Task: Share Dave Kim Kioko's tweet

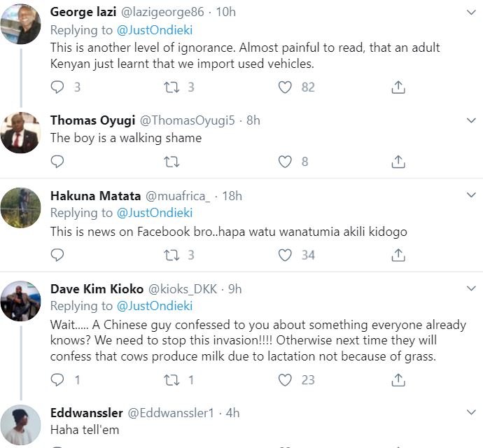Action: pyautogui.click(x=398, y=380)
